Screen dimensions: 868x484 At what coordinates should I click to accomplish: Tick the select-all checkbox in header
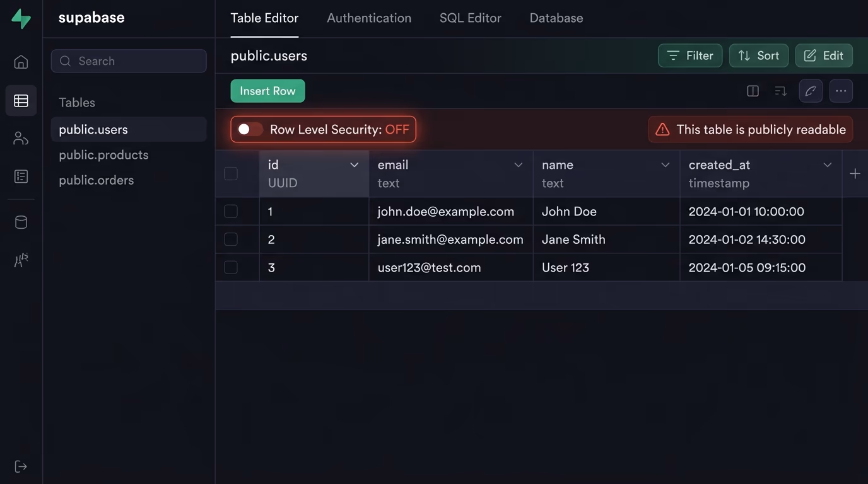(x=231, y=173)
